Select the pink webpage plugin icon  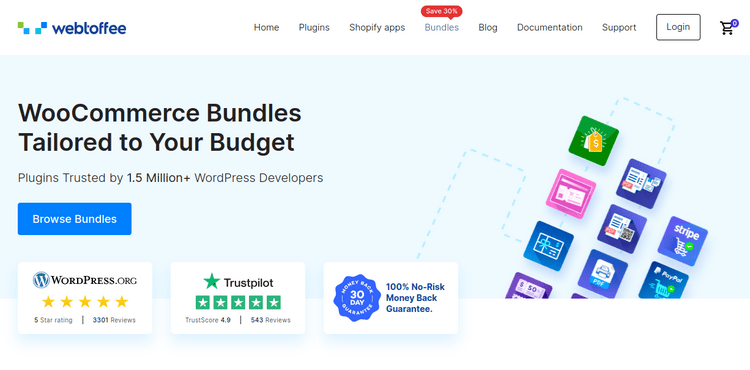571,194
